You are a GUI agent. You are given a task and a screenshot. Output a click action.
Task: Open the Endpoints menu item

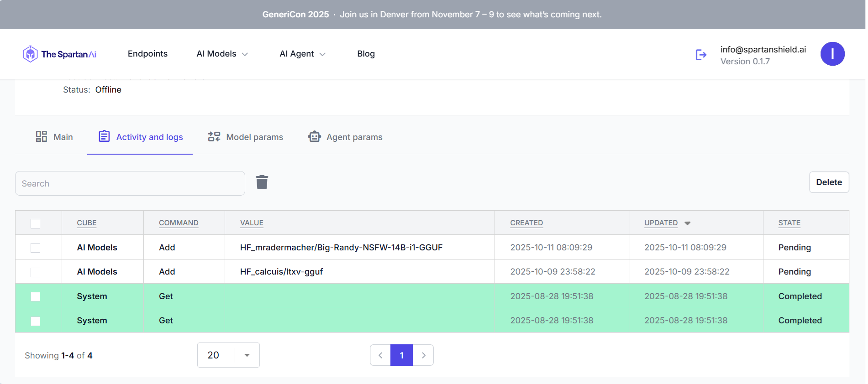click(147, 54)
